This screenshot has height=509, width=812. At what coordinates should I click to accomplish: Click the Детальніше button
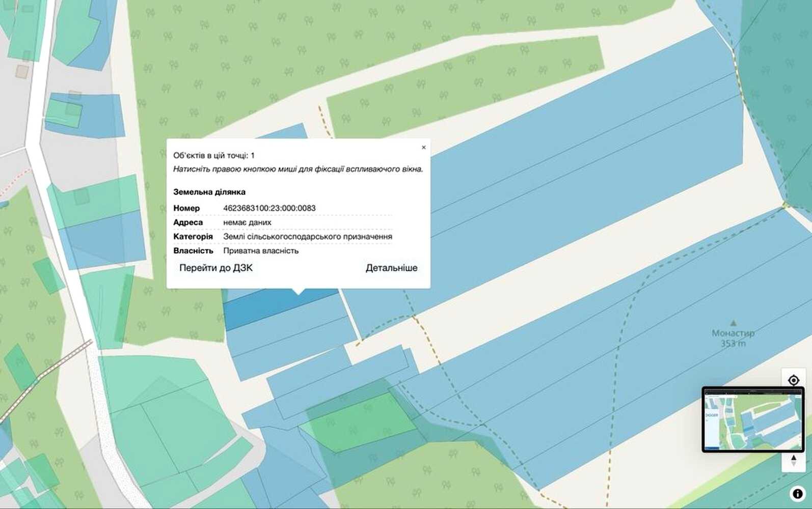pos(391,268)
